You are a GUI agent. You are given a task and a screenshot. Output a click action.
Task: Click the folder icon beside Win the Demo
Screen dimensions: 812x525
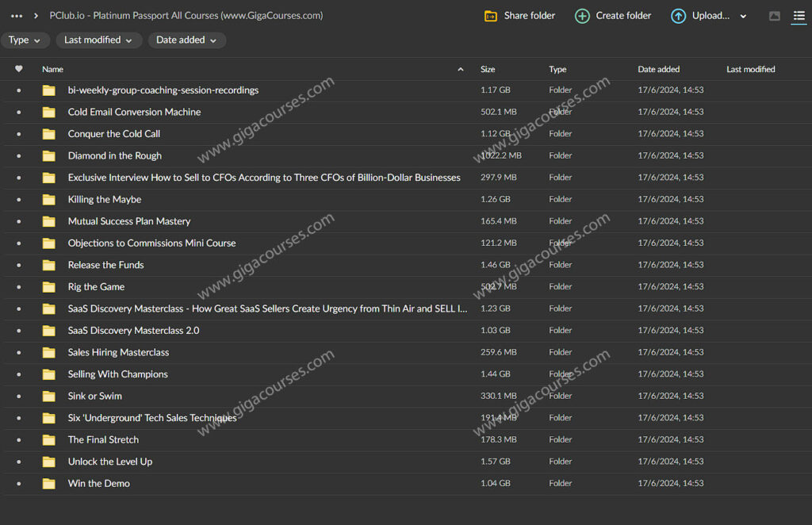tap(49, 483)
